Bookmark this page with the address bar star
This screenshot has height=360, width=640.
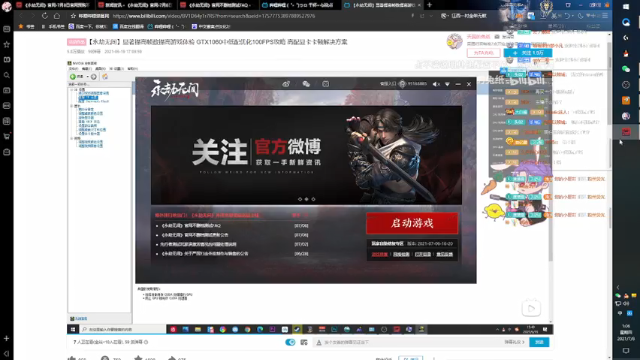pyautogui.click(x=73, y=16)
